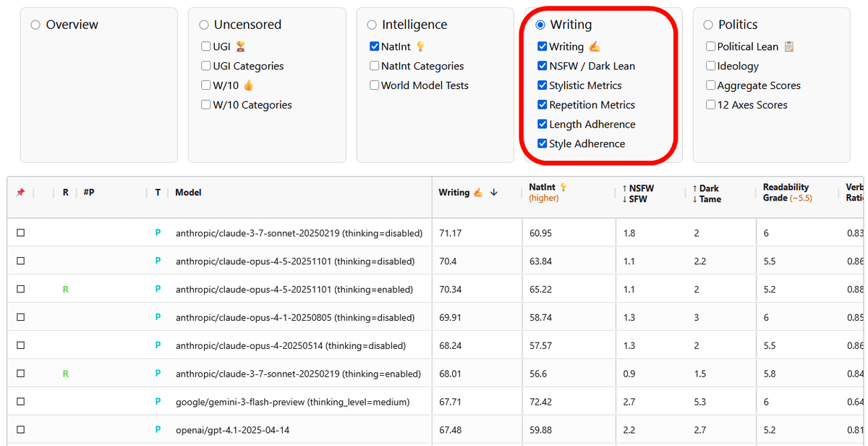Enable the Political Lean checkbox

711,46
